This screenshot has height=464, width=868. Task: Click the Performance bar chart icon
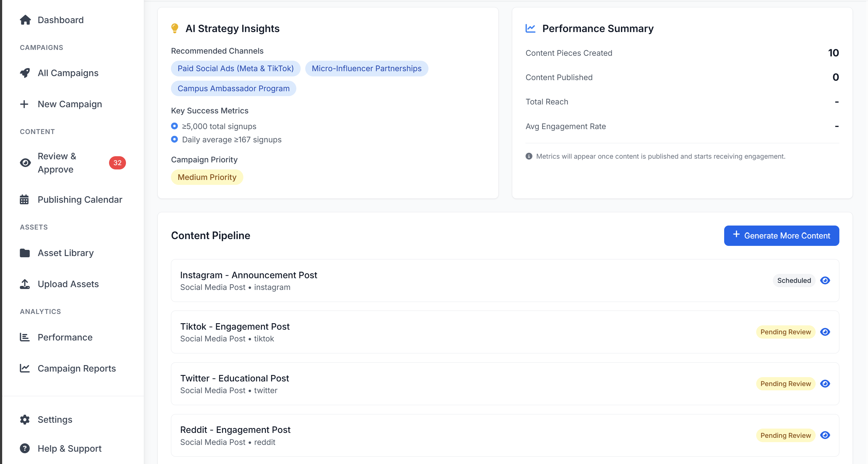pos(25,337)
